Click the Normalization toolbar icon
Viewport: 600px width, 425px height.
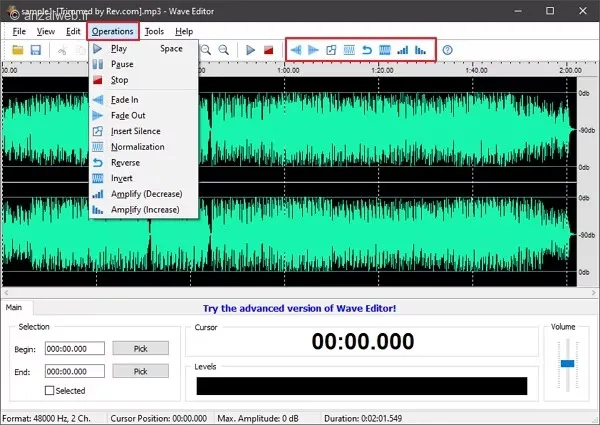click(349, 50)
